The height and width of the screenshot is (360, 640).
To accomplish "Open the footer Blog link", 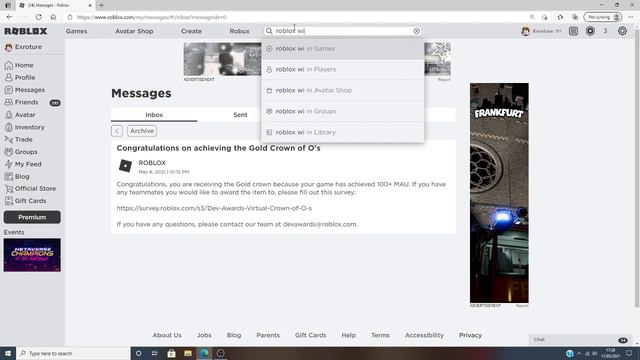I will 234,335.
